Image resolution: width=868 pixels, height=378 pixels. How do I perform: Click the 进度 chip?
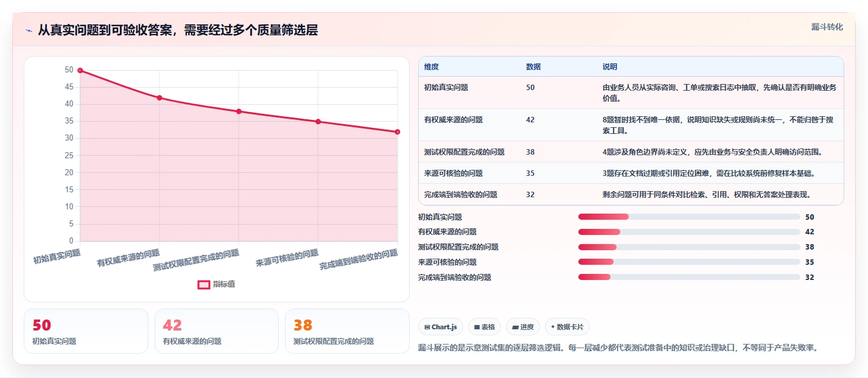(x=523, y=327)
